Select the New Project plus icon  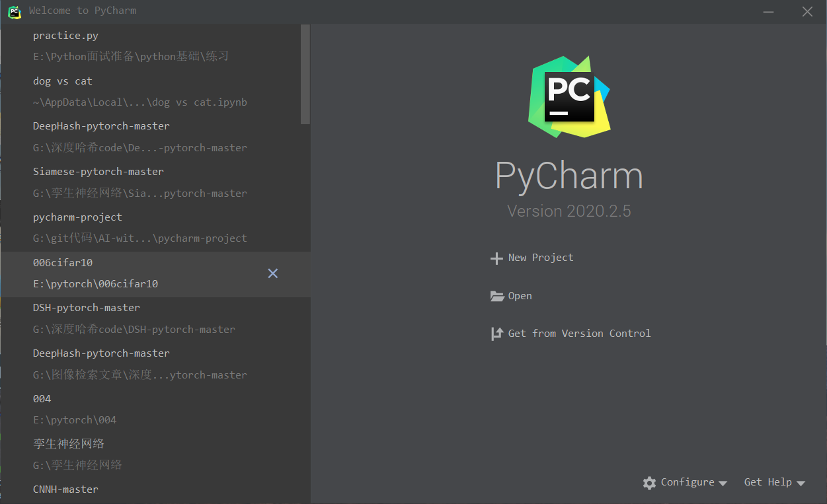(497, 258)
